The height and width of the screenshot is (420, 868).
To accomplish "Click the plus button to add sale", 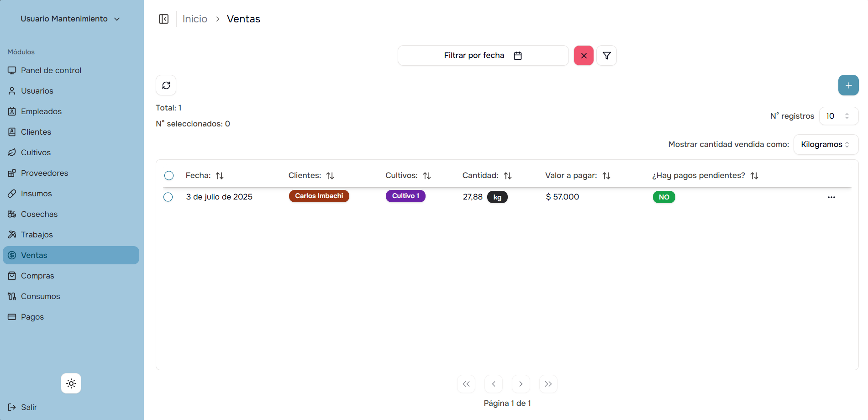I will tap(848, 85).
